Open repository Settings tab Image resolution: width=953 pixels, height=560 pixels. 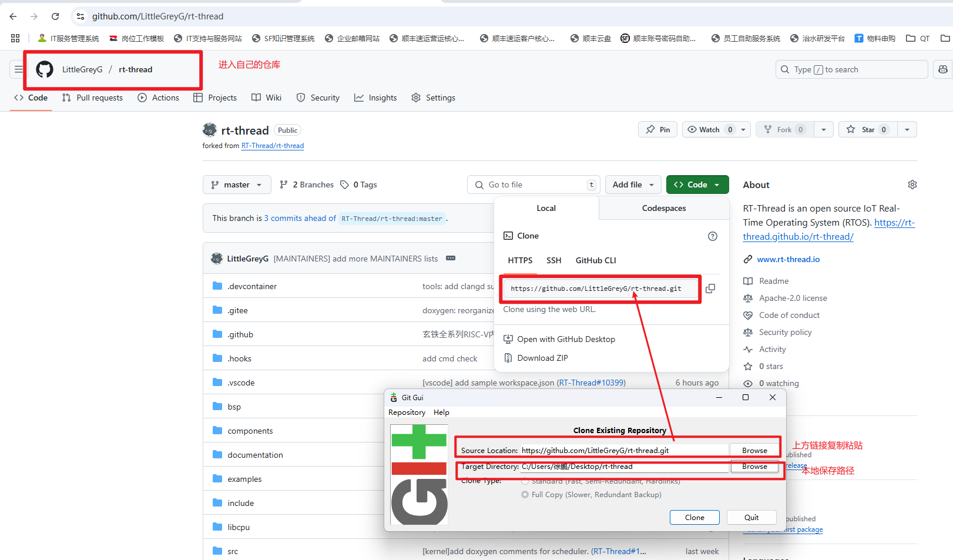point(434,98)
